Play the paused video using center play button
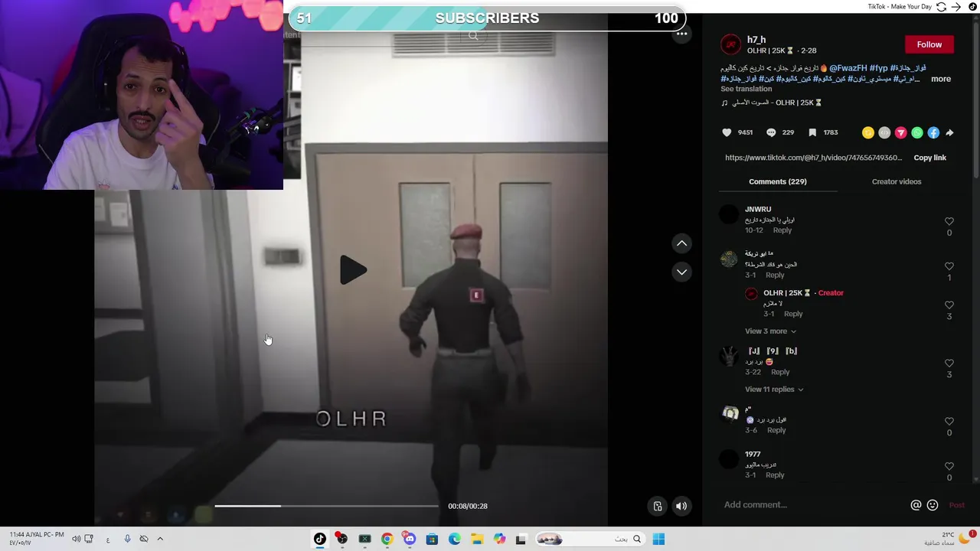 tap(353, 269)
